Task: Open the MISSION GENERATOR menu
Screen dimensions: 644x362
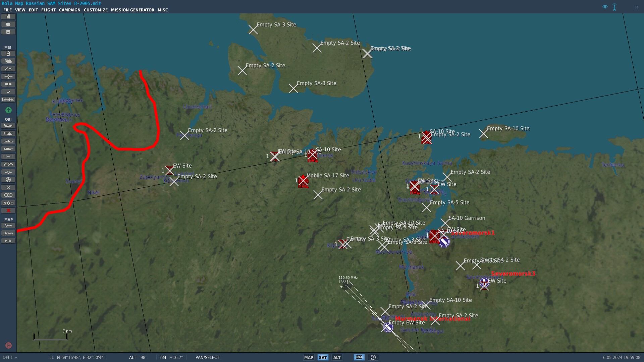Action: (132, 10)
